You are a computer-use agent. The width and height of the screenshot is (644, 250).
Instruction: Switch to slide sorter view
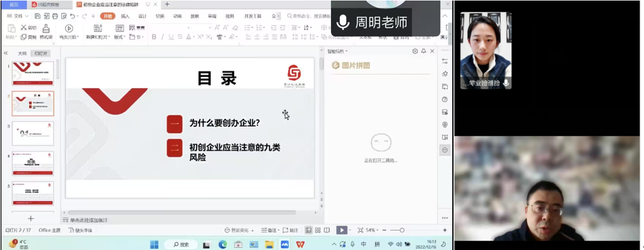(x=317, y=230)
